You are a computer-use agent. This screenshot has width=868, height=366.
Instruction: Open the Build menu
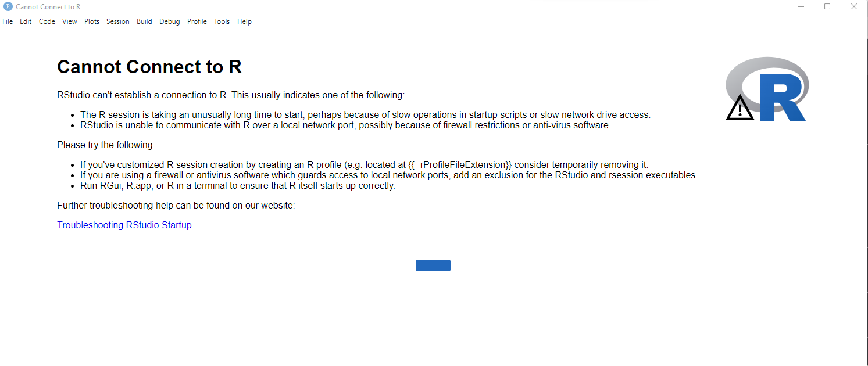pos(144,21)
